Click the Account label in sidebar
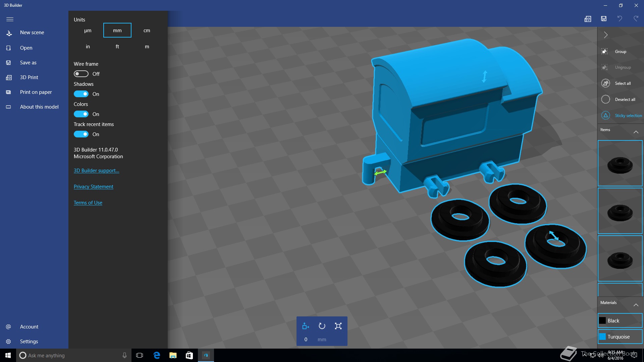The width and height of the screenshot is (644, 362). pyautogui.click(x=29, y=327)
